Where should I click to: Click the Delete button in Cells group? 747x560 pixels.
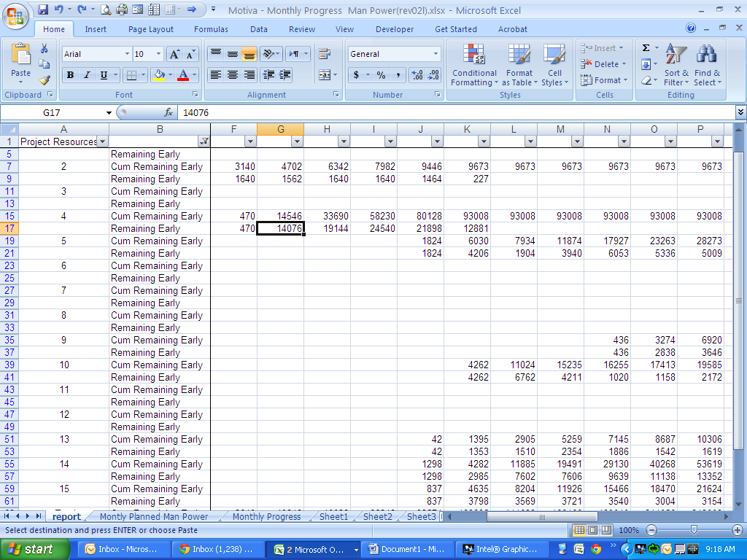pos(603,64)
